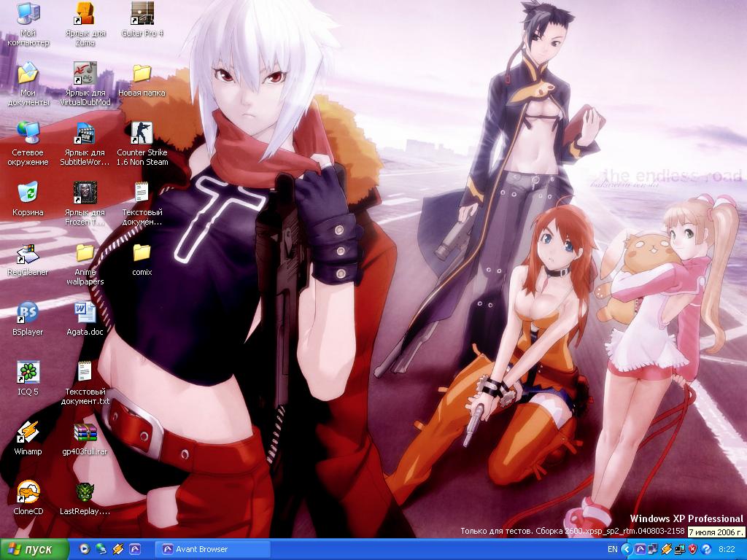747x560 pixels.
Task: Launch Winamp from the Quick Launch bar
Action: pyautogui.click(x=117, y=549)
